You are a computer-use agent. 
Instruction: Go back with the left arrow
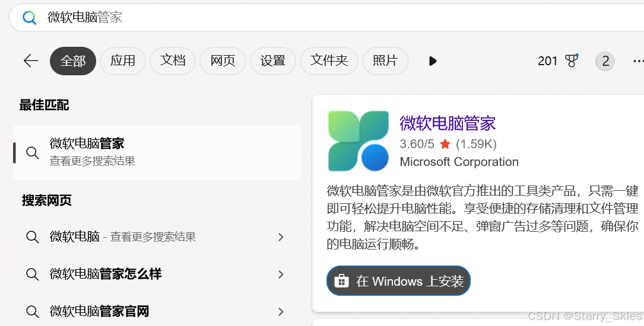pos(30,60)
